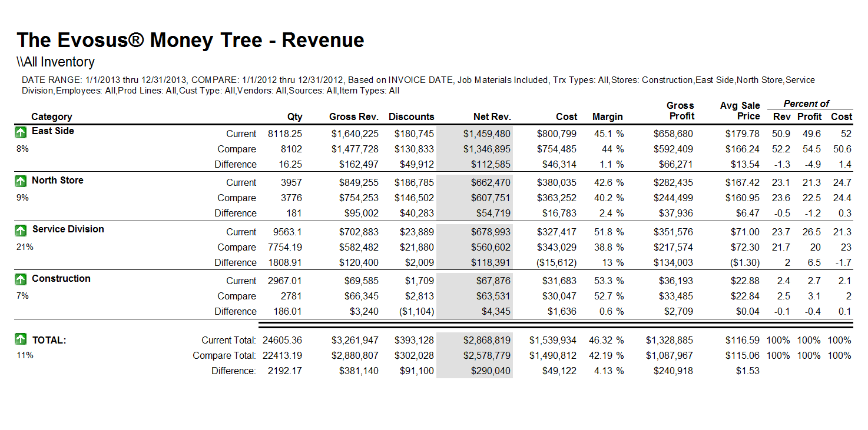
Task: Open the East Side category row
Action: [x=52, y=131]
